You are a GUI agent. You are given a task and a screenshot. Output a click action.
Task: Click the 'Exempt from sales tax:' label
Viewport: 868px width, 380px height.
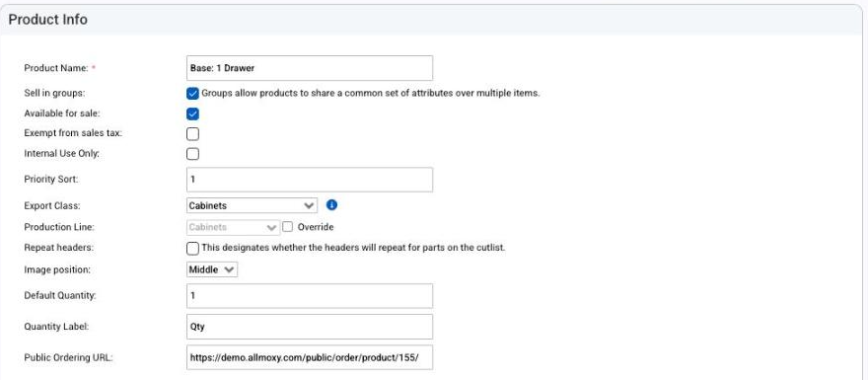coord(73,133)
